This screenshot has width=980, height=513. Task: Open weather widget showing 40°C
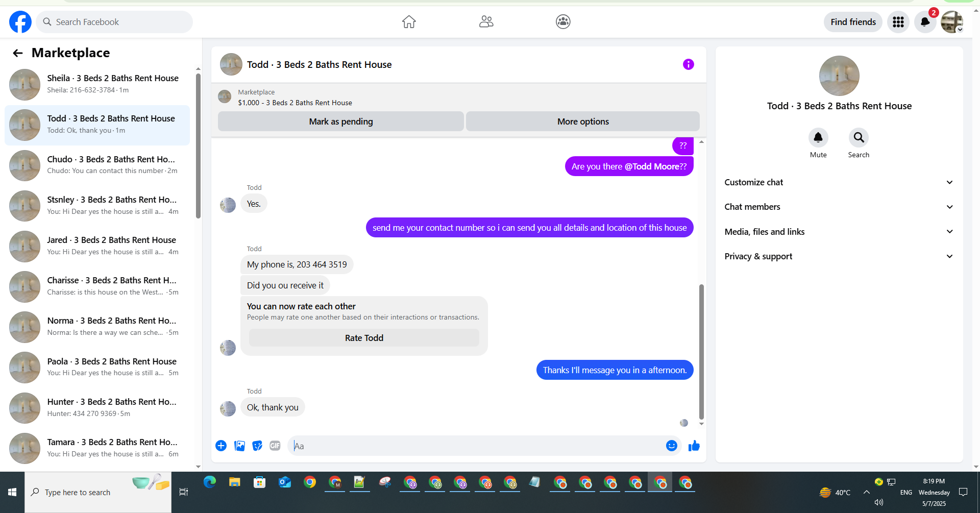tap(835, 492)
